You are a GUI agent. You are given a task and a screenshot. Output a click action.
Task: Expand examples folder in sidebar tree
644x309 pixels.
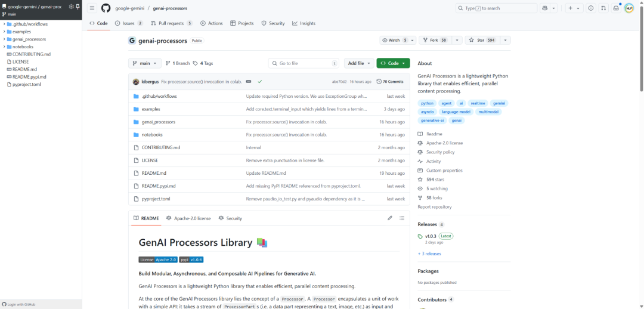tap(4, 32)
